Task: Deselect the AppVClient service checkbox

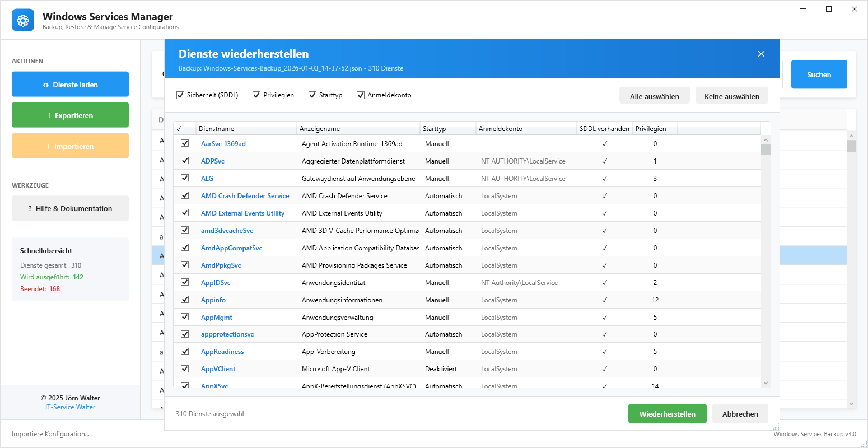Action: [185, 368]
